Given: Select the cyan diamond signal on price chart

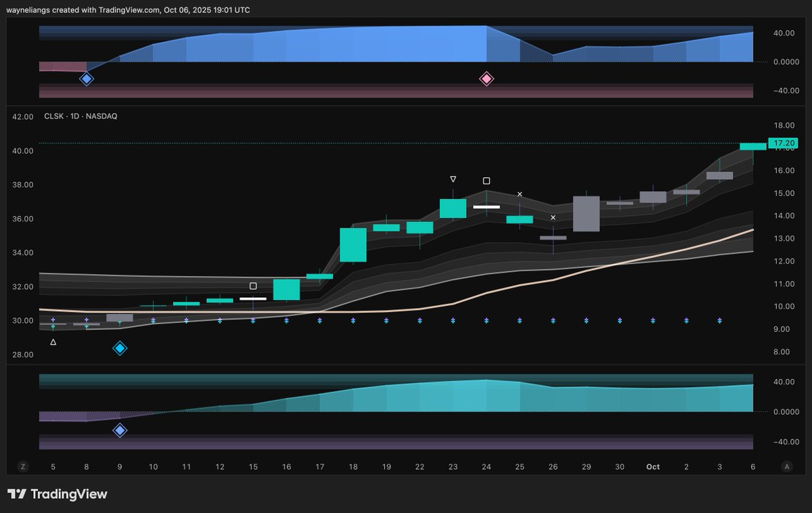Looking at the screenshot, I should coord(120,349).
